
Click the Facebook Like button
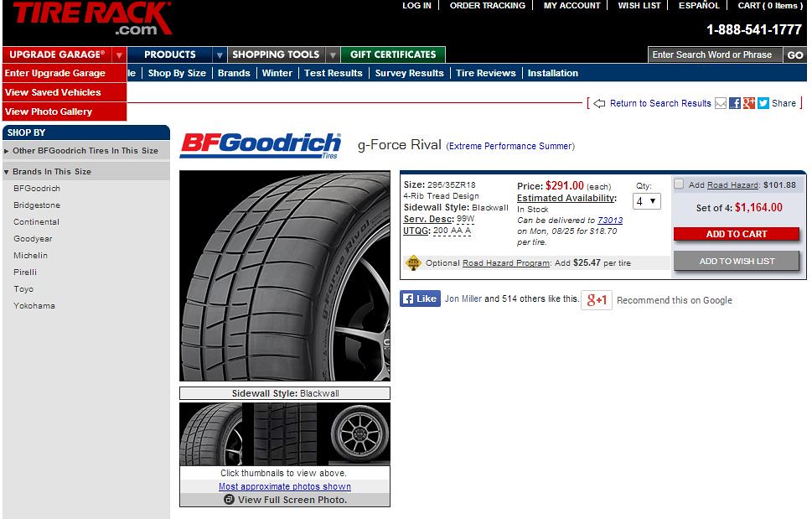click(x=420, y=298)
